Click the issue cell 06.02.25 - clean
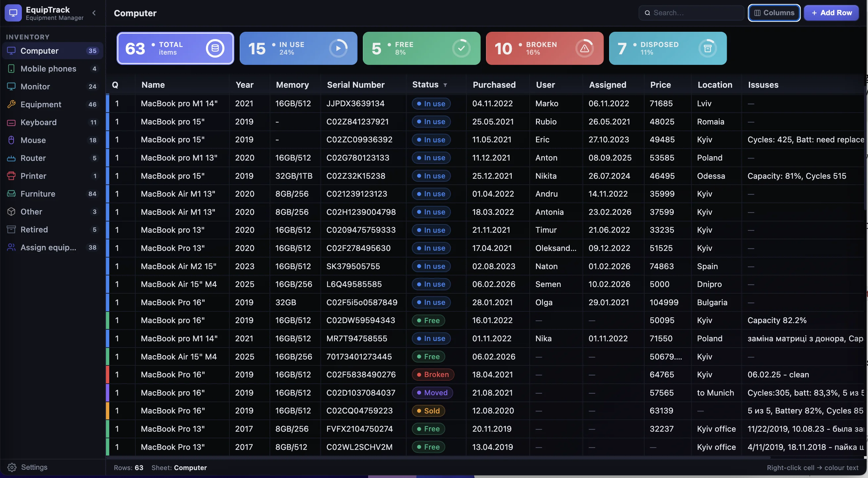 click(778, 375)
